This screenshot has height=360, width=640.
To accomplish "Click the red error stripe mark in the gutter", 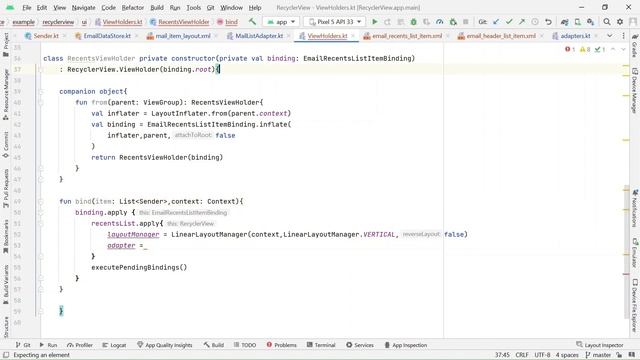I will 626,274.
